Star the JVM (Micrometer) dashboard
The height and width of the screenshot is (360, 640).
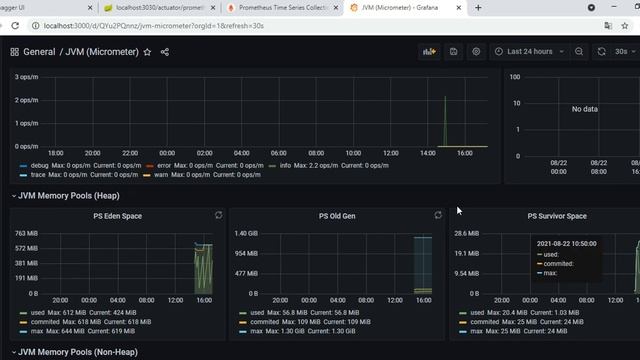(x=147, y=52)
